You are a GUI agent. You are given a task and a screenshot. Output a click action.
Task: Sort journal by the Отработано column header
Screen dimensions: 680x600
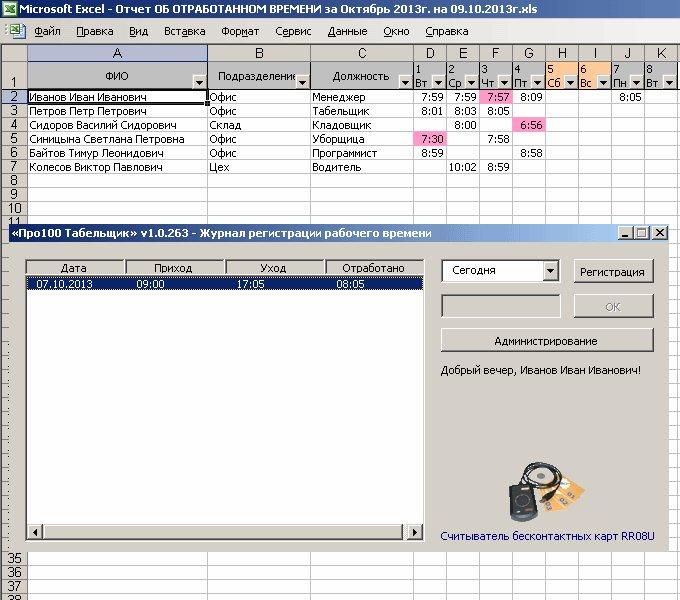(374, 267)
